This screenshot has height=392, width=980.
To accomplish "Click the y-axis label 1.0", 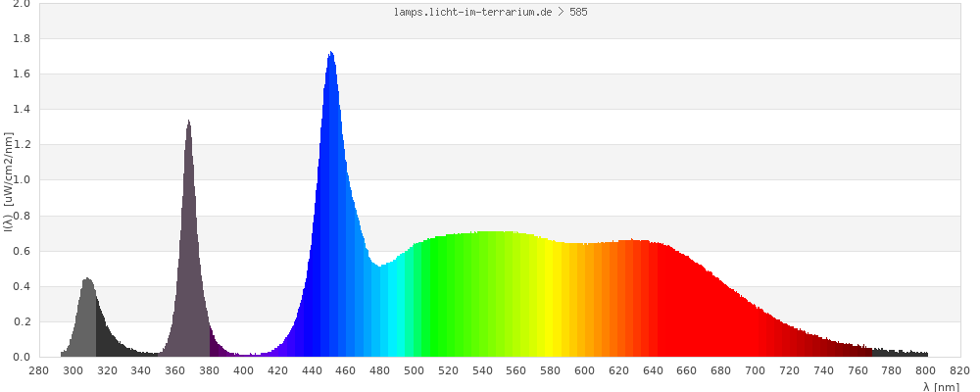I will tap(21, 180).
